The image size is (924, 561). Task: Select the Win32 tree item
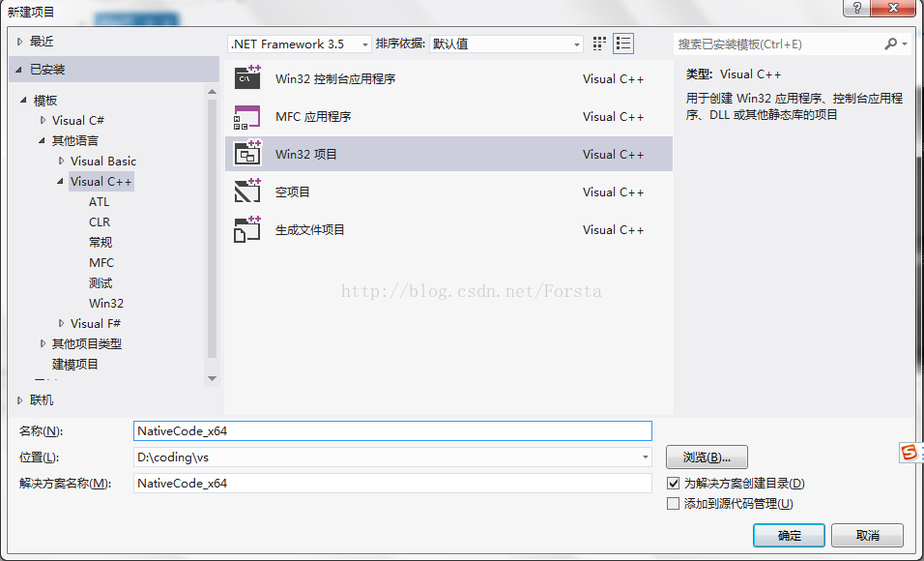pyautogui.click(x=106, y=303)
